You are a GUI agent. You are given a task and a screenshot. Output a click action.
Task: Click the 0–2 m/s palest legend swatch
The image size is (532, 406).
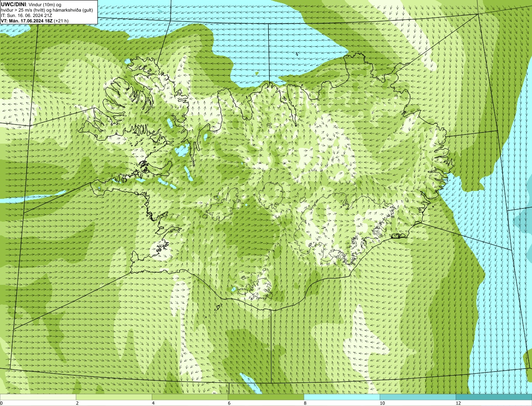[x=38, y=397]
